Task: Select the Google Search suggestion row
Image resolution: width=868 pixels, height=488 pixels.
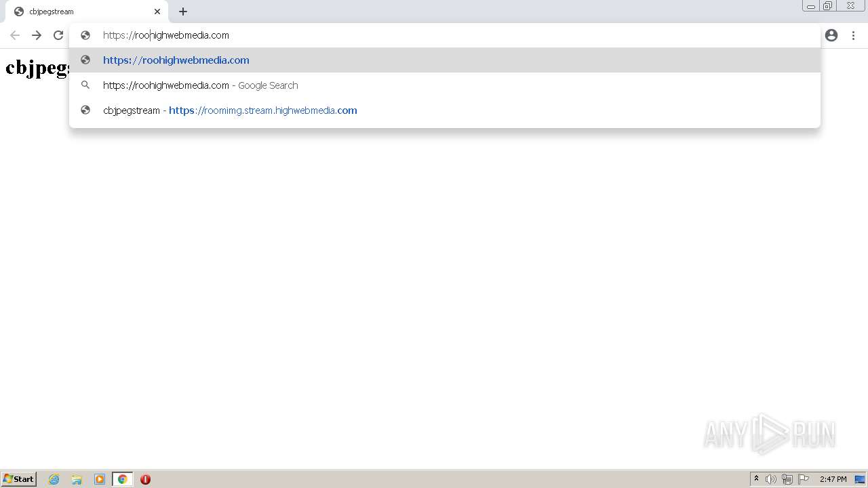Action: (445, 85)
